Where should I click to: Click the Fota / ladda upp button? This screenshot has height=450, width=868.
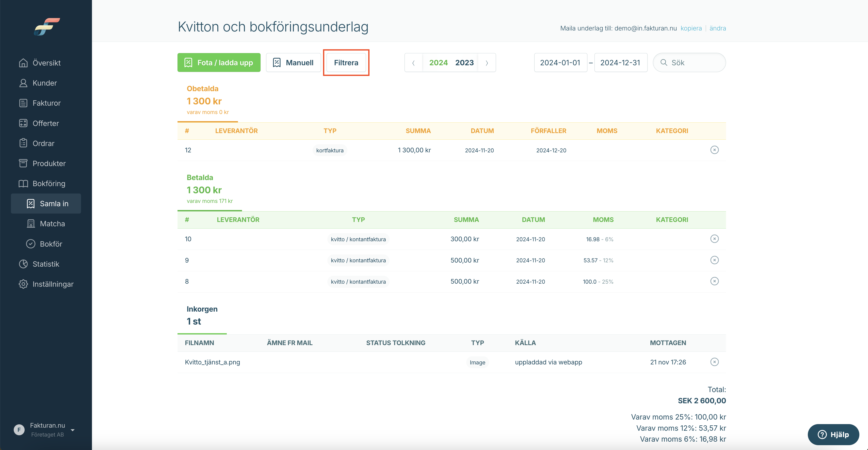click(x=219, y=63)
